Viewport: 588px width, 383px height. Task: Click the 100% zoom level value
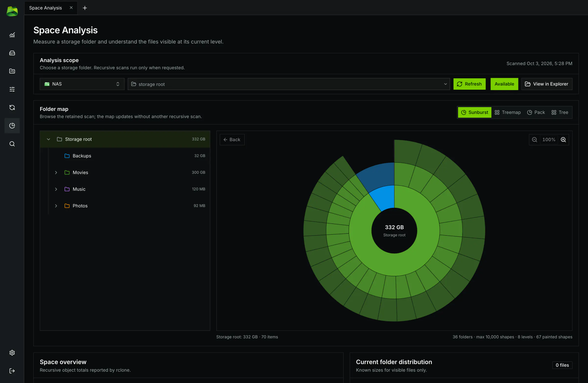click(x=549, y=140)
